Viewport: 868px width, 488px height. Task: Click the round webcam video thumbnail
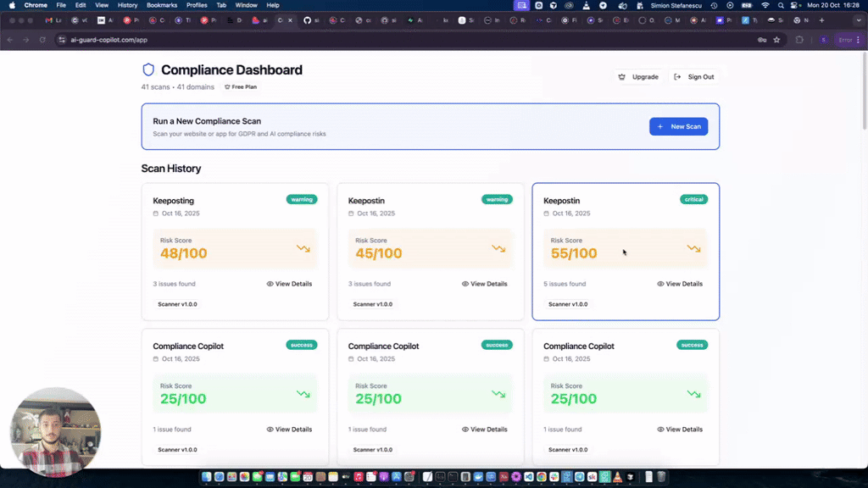[x=55, y=432]
